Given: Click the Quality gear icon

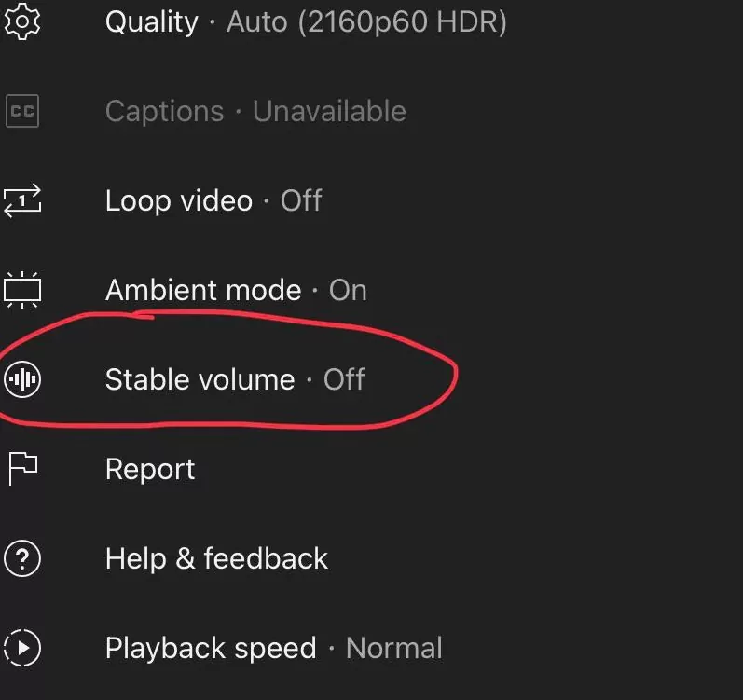Looking at the screenshot, I should [22, 21].
